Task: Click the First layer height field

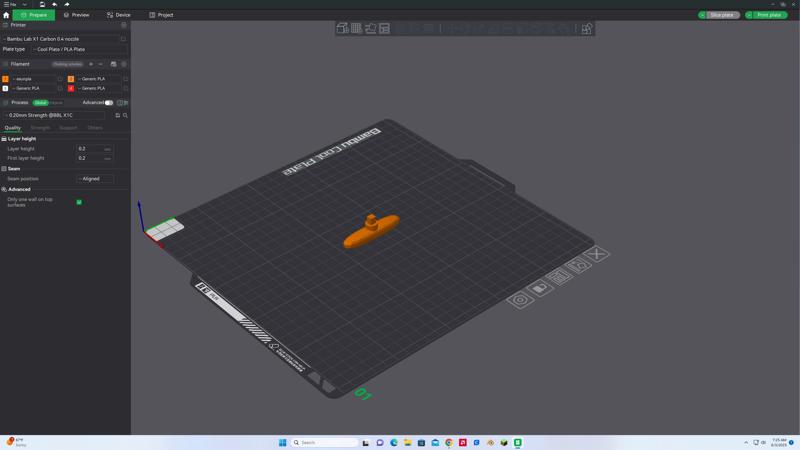Action: point(94,158)
